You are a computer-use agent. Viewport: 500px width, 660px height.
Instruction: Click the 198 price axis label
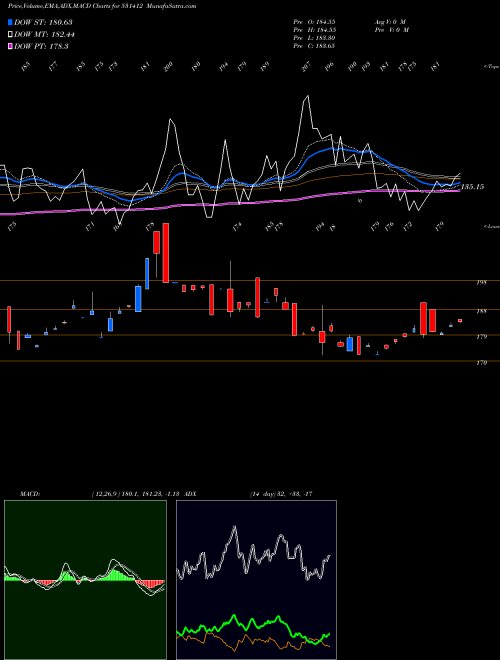(481, 282)
